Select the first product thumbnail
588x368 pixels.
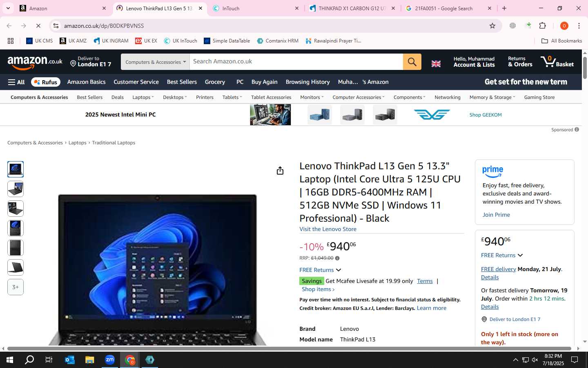(16, 169)
